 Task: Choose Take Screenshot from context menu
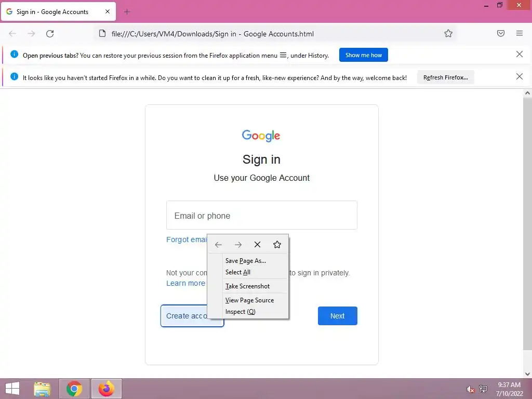pyautogui.click(x=248, y=286)
